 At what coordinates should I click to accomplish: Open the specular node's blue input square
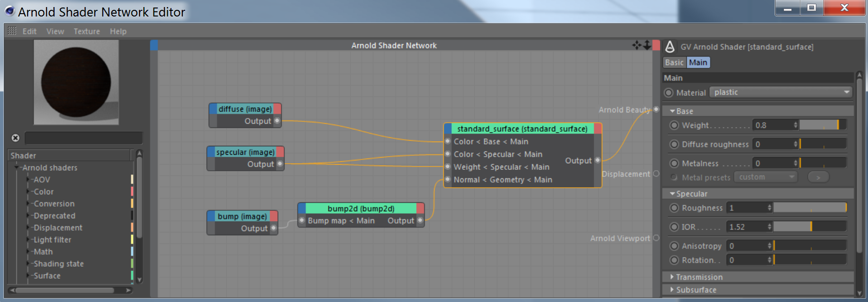[211, 152]
